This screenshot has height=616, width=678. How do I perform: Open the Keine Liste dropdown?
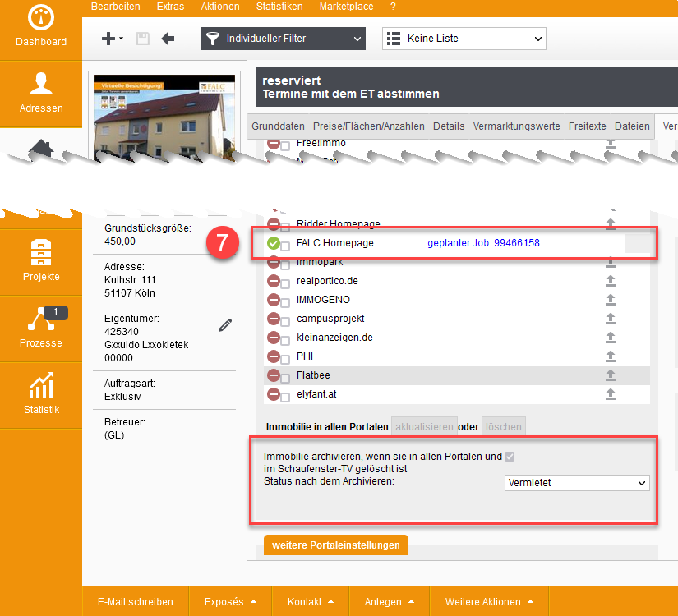[x=464, y=39]
